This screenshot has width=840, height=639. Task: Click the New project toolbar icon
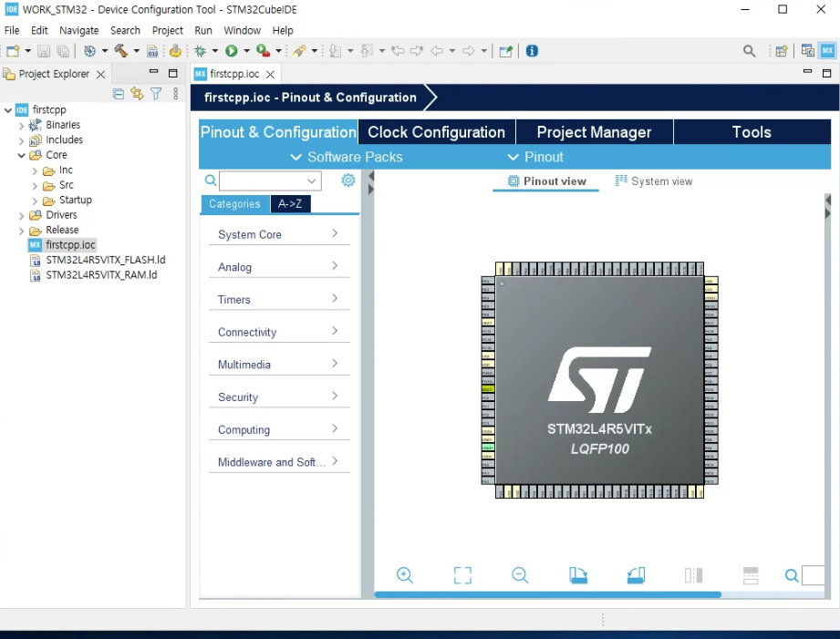tap(13, 51)
